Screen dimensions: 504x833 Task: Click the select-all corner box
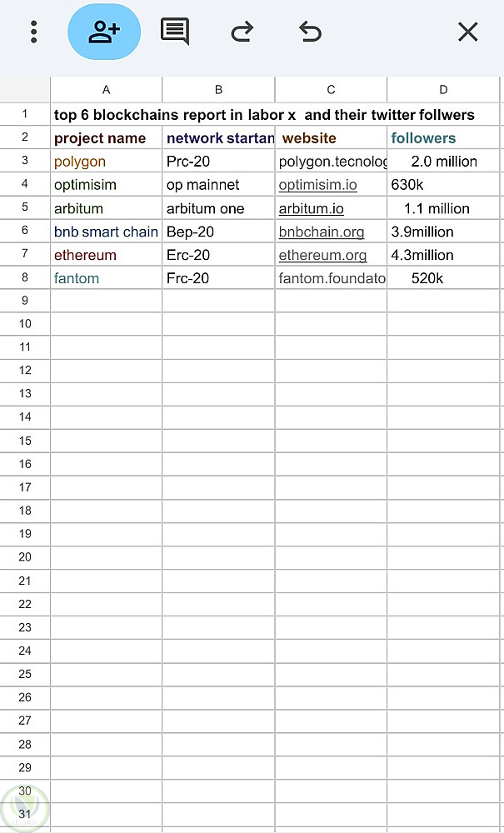coord(25,90)
